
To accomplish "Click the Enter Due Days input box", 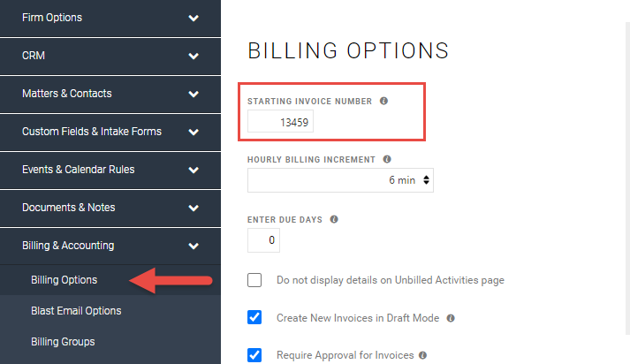I will point(263,240).
